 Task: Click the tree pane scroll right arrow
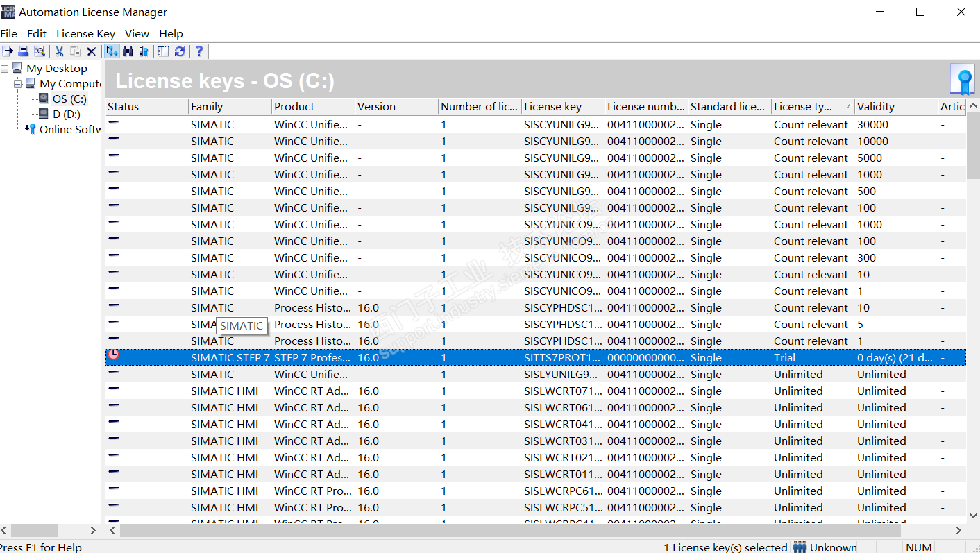94,530
